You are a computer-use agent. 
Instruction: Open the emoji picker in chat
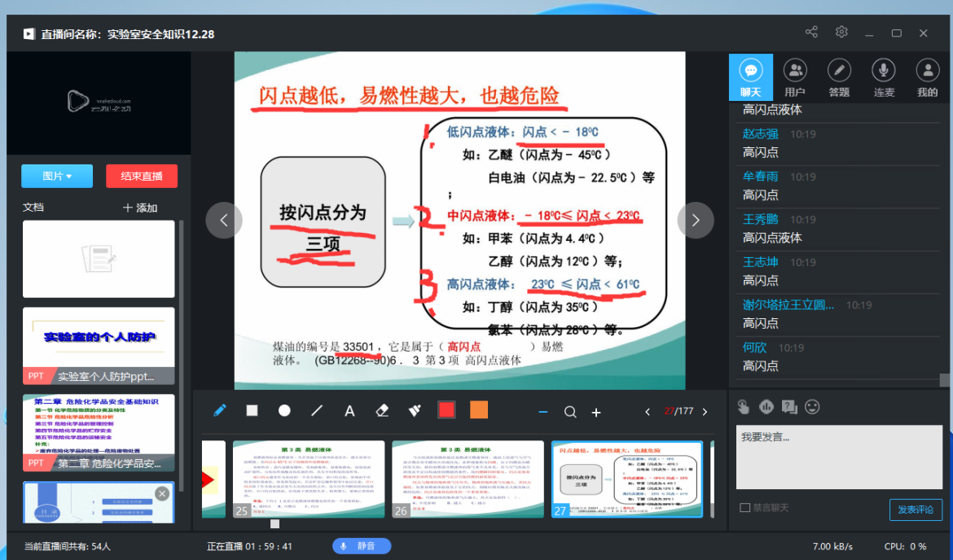(812, 406)
